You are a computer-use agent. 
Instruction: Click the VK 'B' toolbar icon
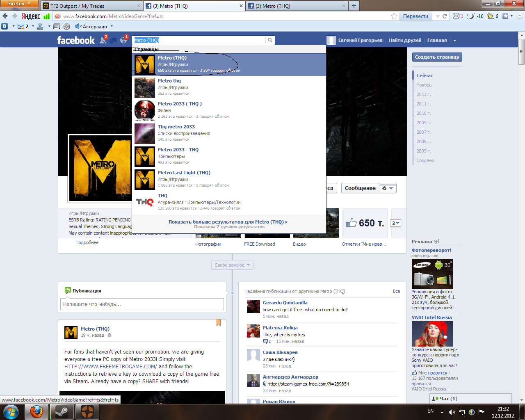pyautogui.click(x=5, y=26)
